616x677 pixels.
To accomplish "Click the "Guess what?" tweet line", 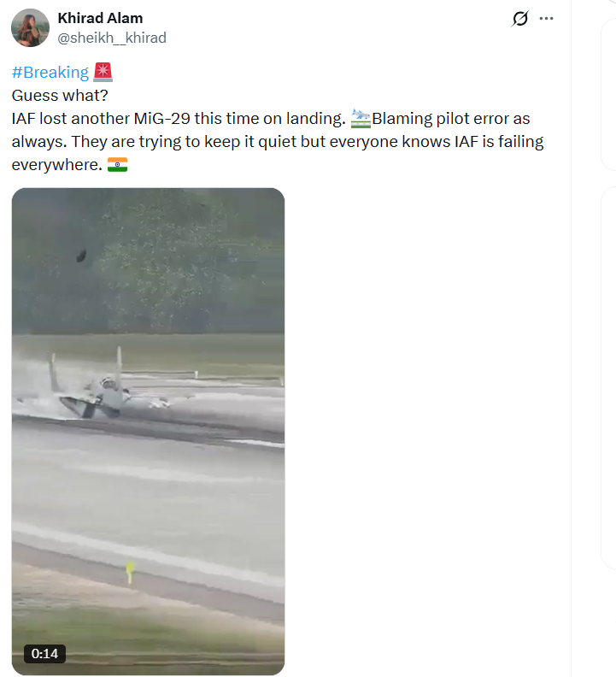I will pyautogui.click(x=60, y=96).
